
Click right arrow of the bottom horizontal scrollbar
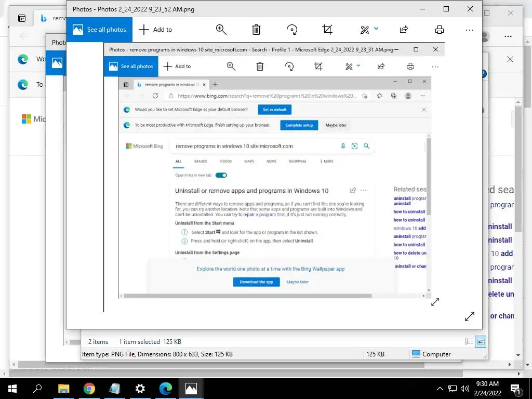click(519, 374)
